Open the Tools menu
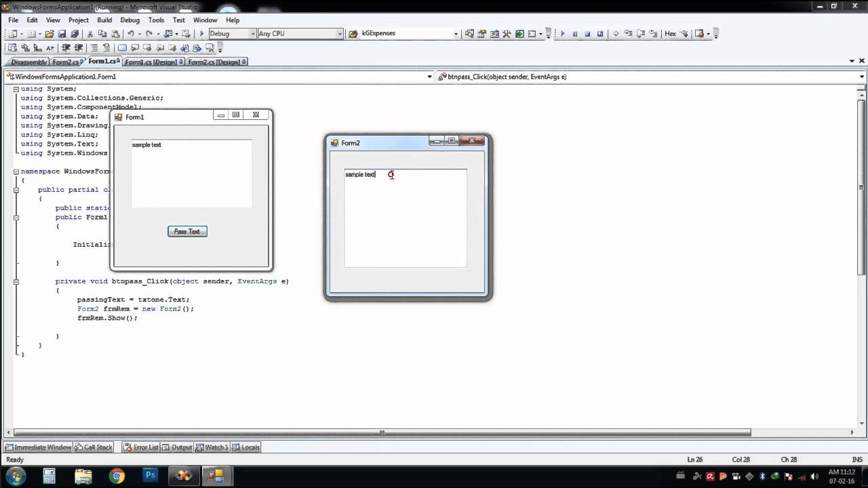This screenshot has width=868, height=488. (156, 20)
